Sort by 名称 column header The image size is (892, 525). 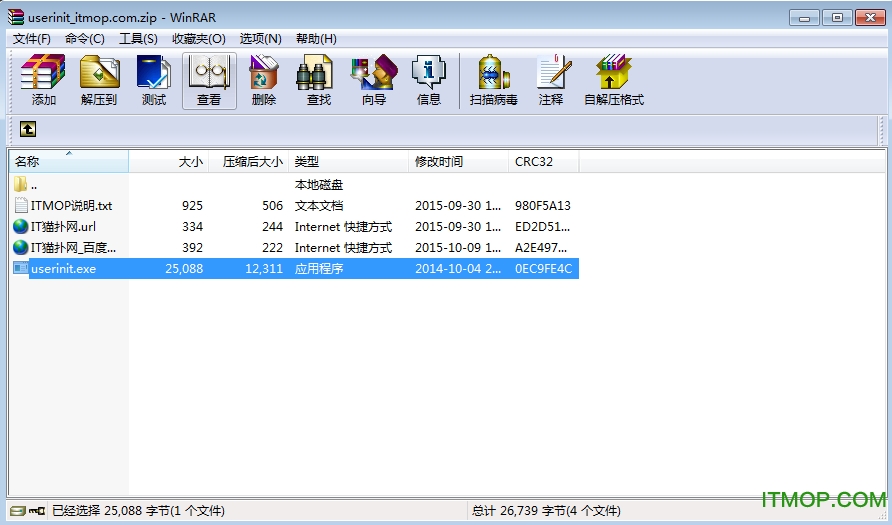pos(69,162)
